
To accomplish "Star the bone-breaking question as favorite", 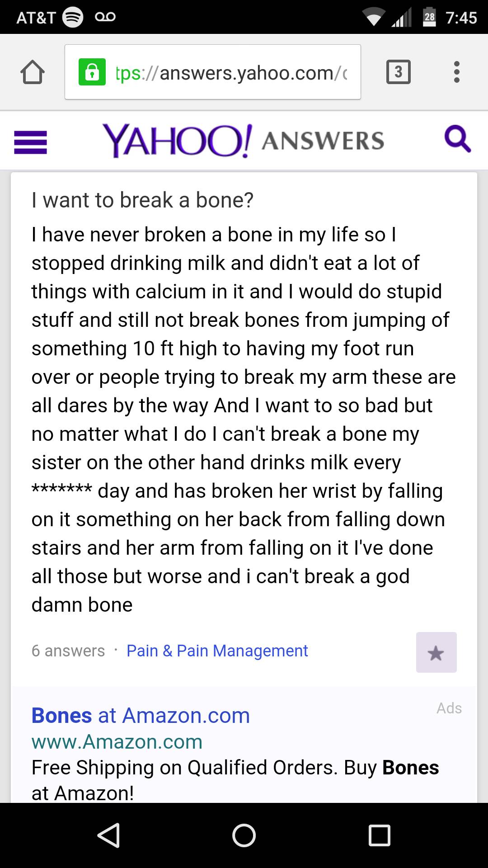I will [x=436, y=652].
